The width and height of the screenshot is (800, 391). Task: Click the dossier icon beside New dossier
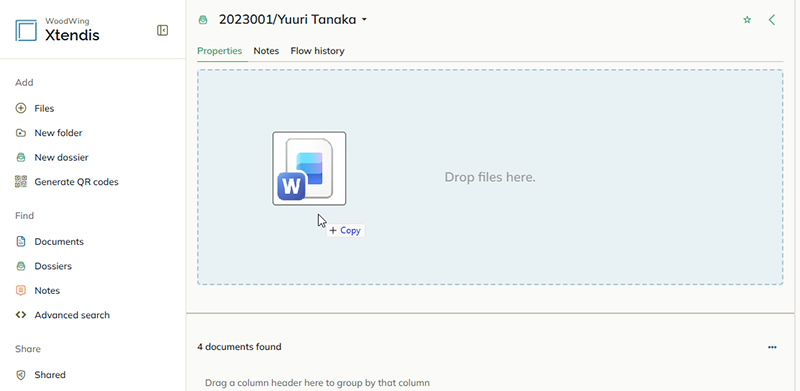pos(20,157)
